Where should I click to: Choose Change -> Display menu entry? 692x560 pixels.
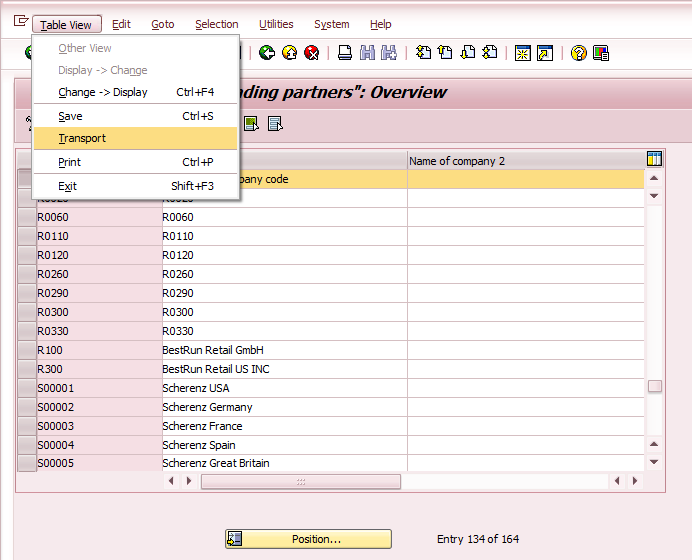point(135,92)
